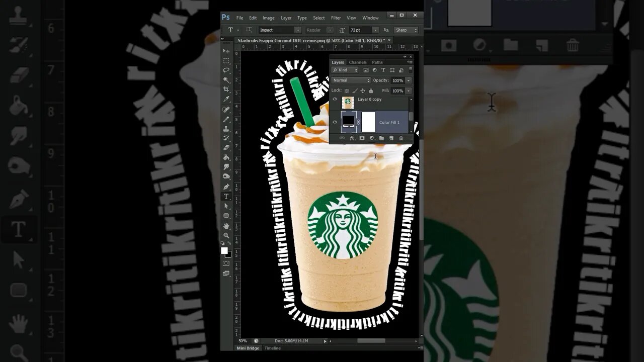This screenshot has height=362, width=644.
Task: Select the Eyedropper tool
Action: tap(226, 99)
